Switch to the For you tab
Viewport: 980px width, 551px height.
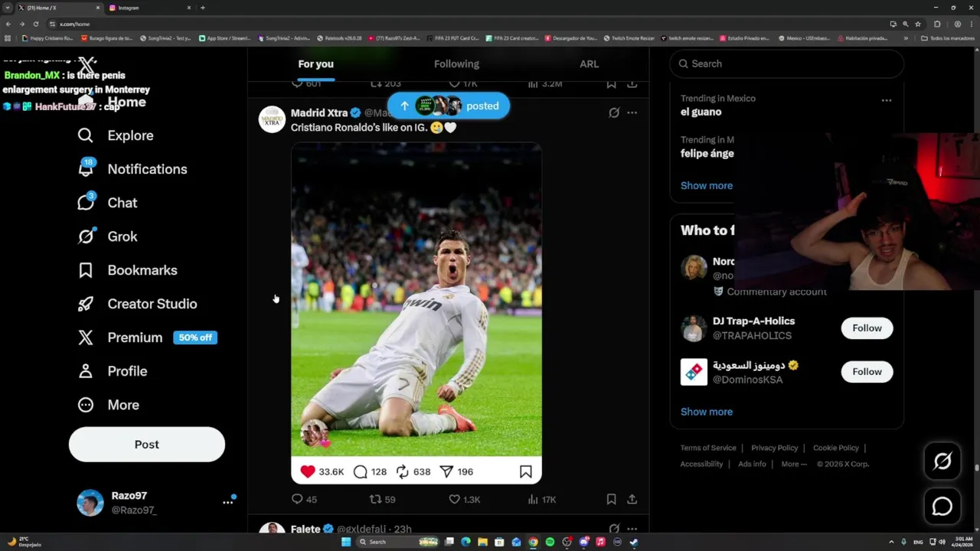315,64
